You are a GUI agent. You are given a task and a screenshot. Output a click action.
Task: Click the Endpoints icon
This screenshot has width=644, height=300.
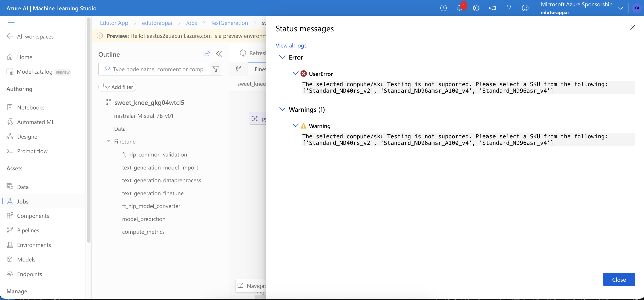(x=10, y=274)
